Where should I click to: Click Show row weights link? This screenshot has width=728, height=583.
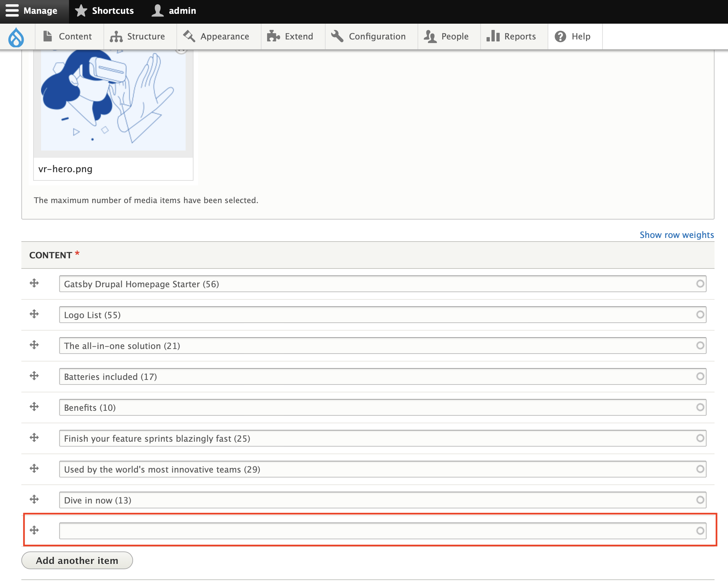676,235
